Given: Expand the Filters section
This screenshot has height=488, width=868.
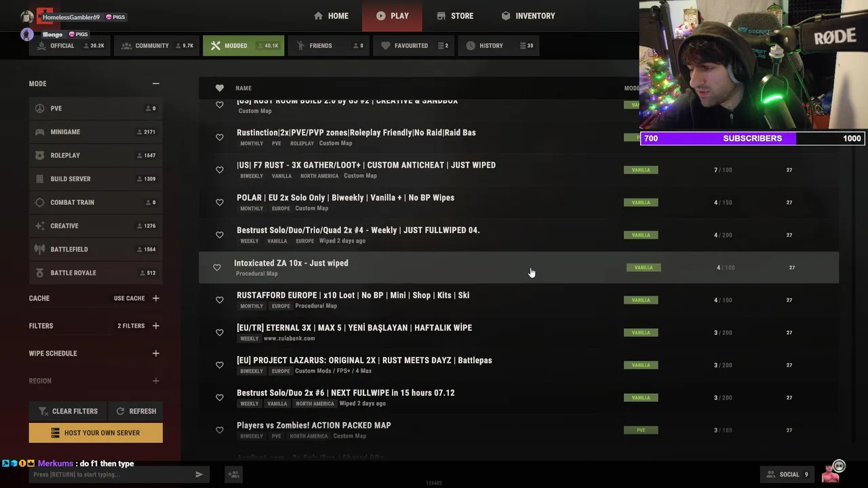Looking at the screenshot, I should (x=155, y=326).
